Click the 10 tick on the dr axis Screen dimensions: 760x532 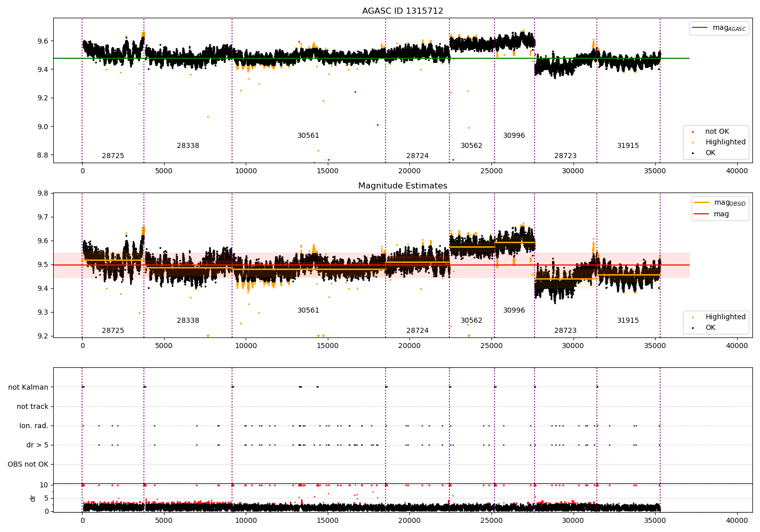click(x=44, y=485)
